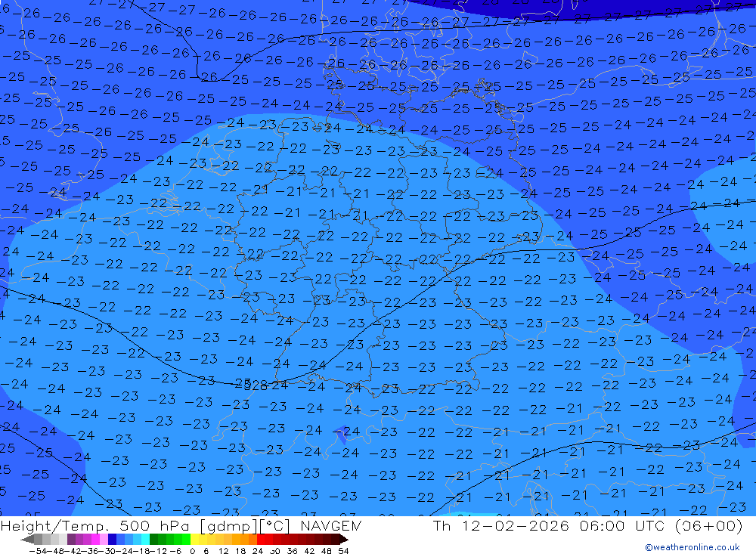
Task: Click the 528 height contour label
Action: (255, 385)
